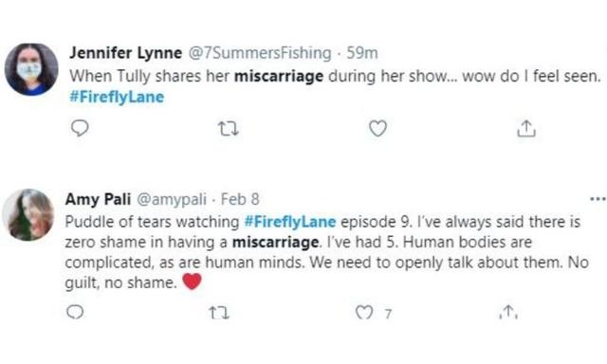The width and height of the screenshot is (607, 364).
Task: Open Amy Pali's tweet text about episode 9
Action: pos(327,252)
